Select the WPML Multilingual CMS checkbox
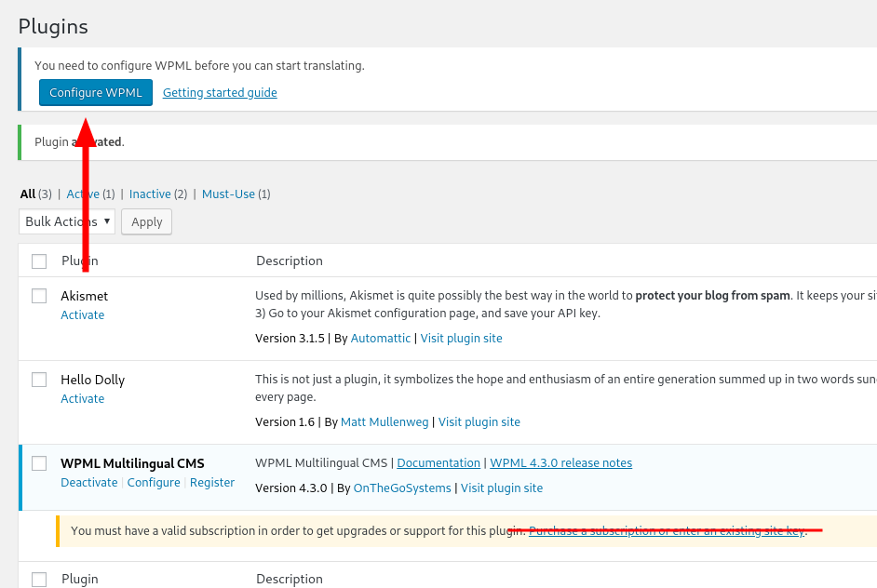 click(x=39, y=463)
